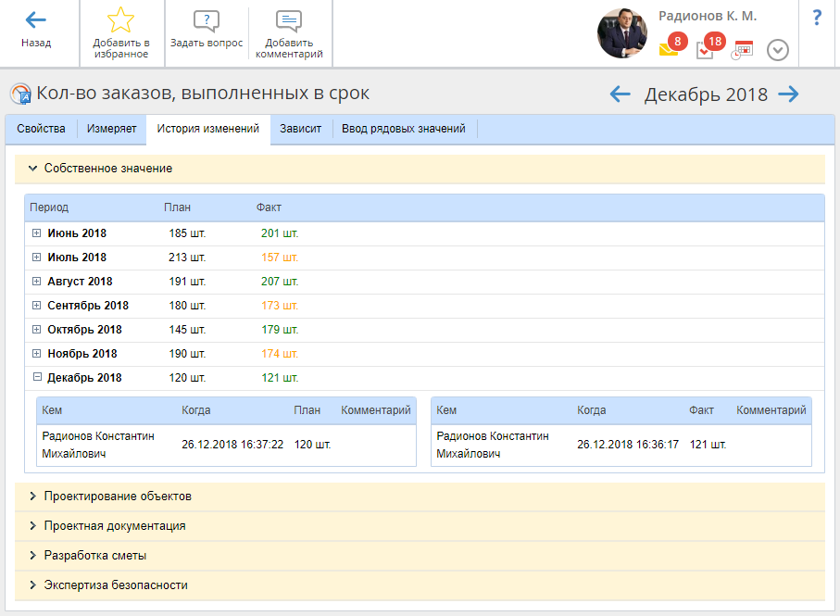
Task: Expand the Проектирование объектов section
Action: 32,497
